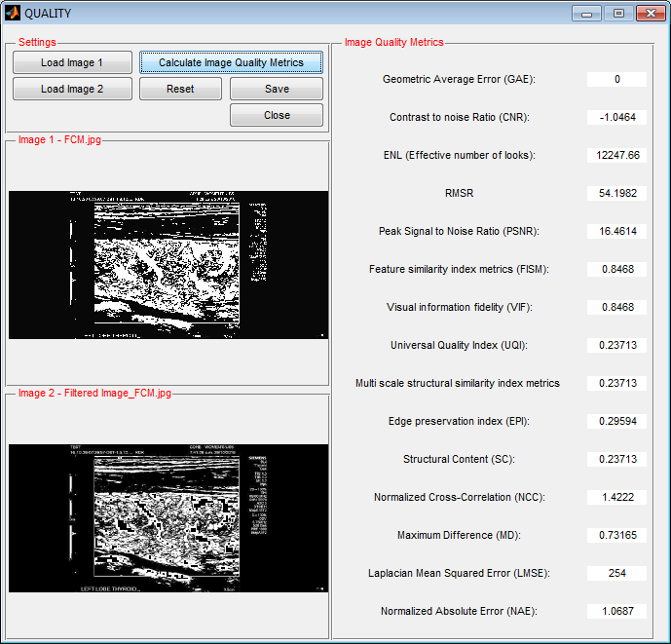Viewport: 671px width, 644px height.
Task: Click the CNR value -1.0464
Action: 616,117
